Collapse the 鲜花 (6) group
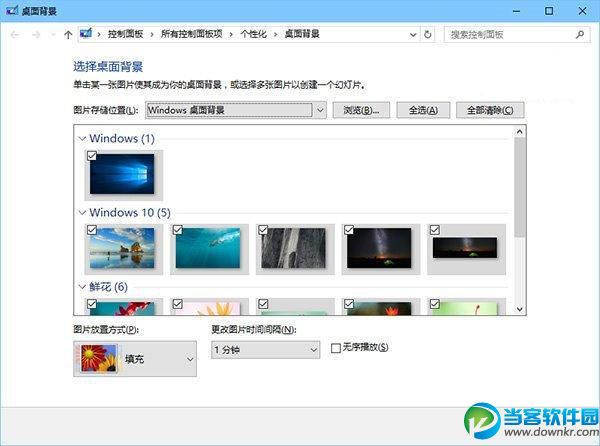Image resolution: width=600 pixels, height=446 pixels. [82, 286]
